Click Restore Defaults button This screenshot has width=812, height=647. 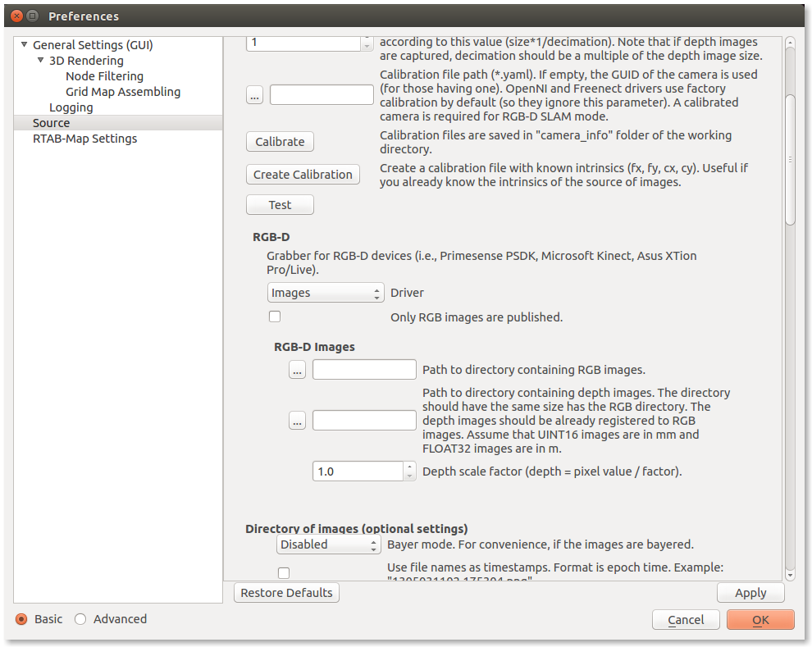pos(286,593)
